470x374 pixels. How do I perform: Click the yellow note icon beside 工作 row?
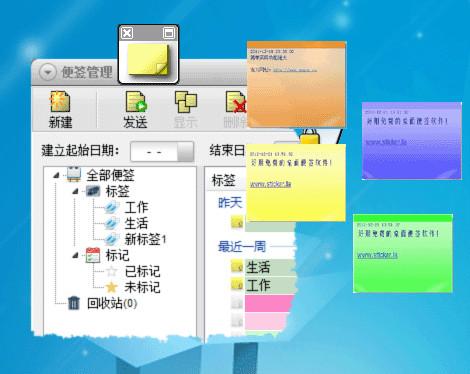point(237,284)
